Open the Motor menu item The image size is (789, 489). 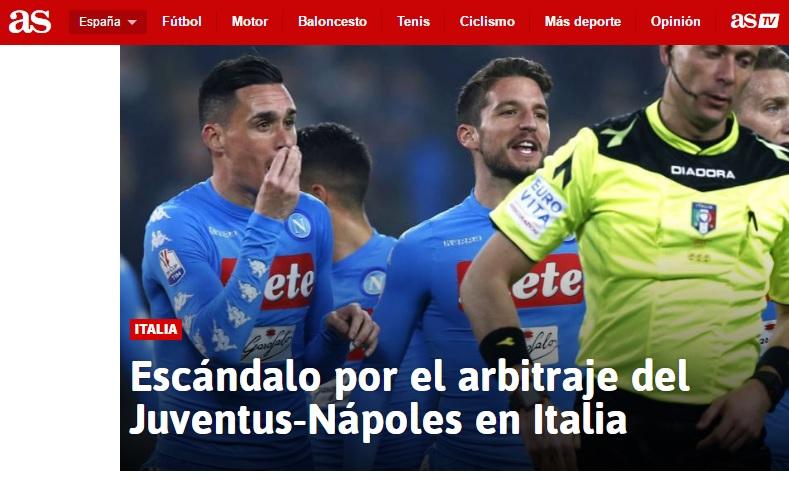(250, 22)
